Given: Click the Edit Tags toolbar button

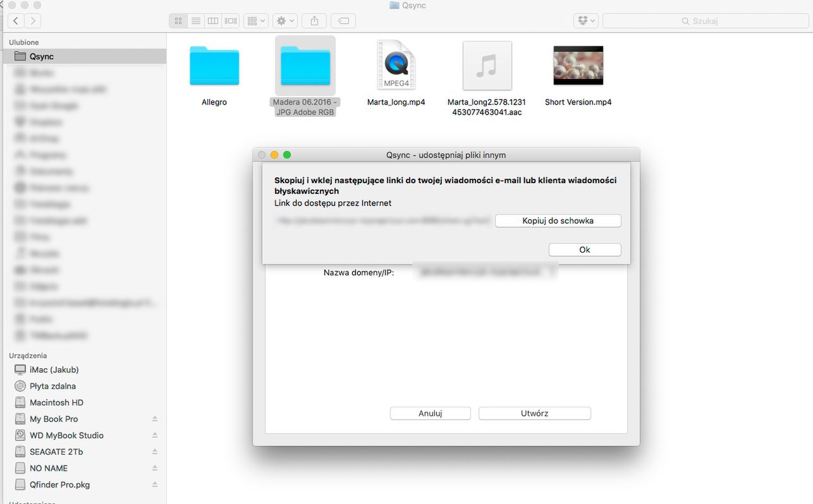Looking at the screenshot, I should point(343,21).
